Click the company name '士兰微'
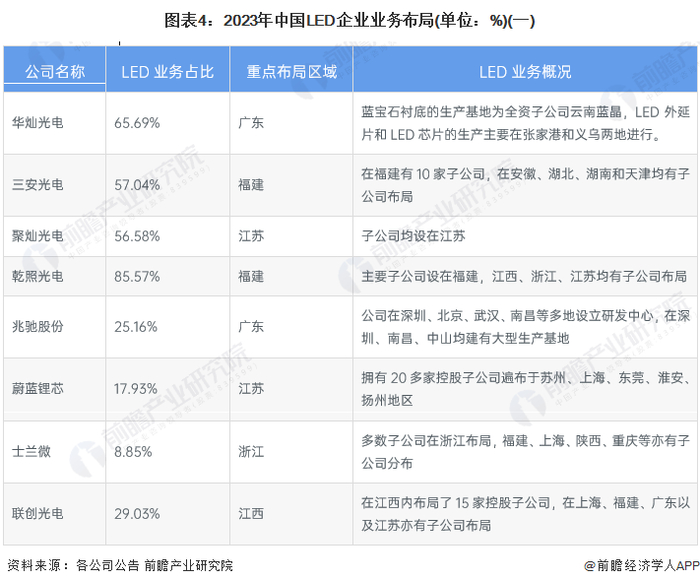This screenshot has width=700, height=586. [31, 451]
